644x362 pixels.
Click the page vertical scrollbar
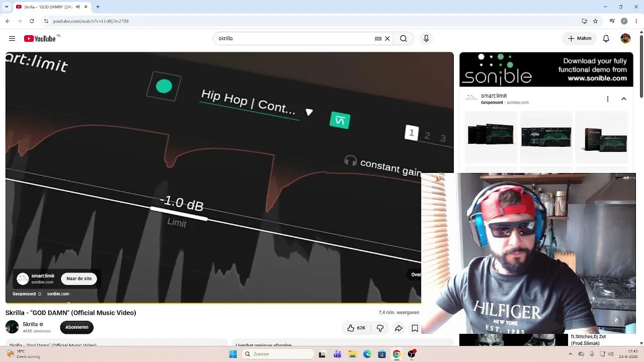[641, 65]
